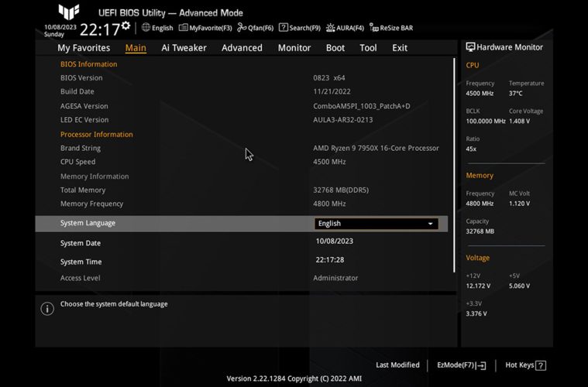The width and height of the screenshot is (588, 387).
Task: Open the Monitor tab
Action: click(x=294, y=48)
